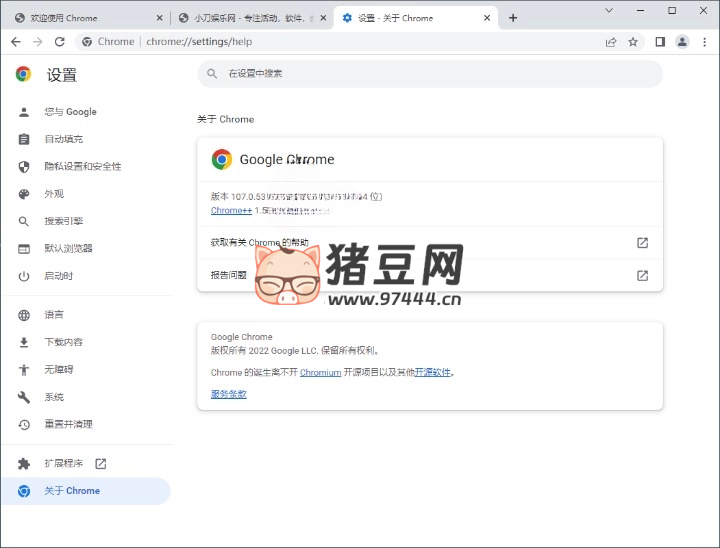
Task: Click the reload page icon
Action: (x=60, y=42)
